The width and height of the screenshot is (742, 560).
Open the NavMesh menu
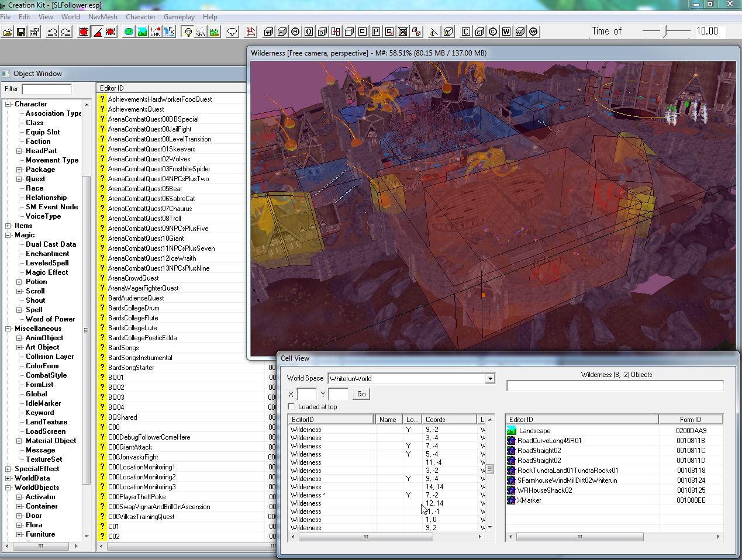pyautogui.click(x=102, y=17)
